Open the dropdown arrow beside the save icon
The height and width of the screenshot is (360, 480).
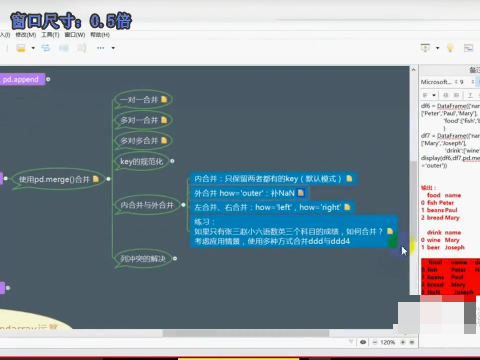tap(33, 48)
